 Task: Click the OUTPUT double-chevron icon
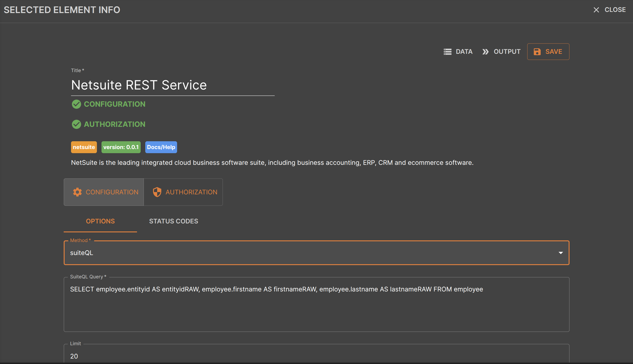[485, 52]
